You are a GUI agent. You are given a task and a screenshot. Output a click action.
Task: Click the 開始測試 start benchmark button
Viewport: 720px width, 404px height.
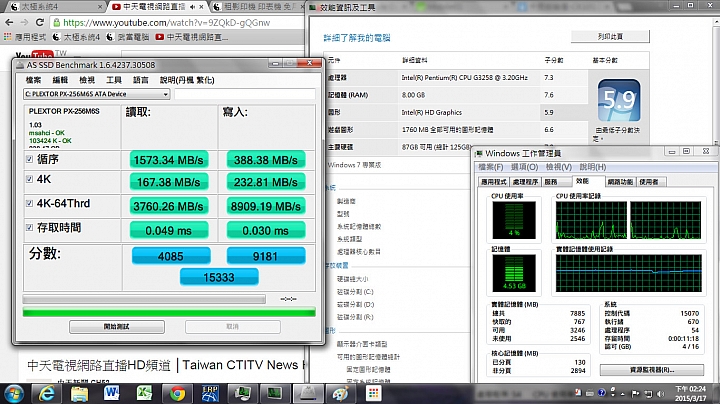click(117, 326)
